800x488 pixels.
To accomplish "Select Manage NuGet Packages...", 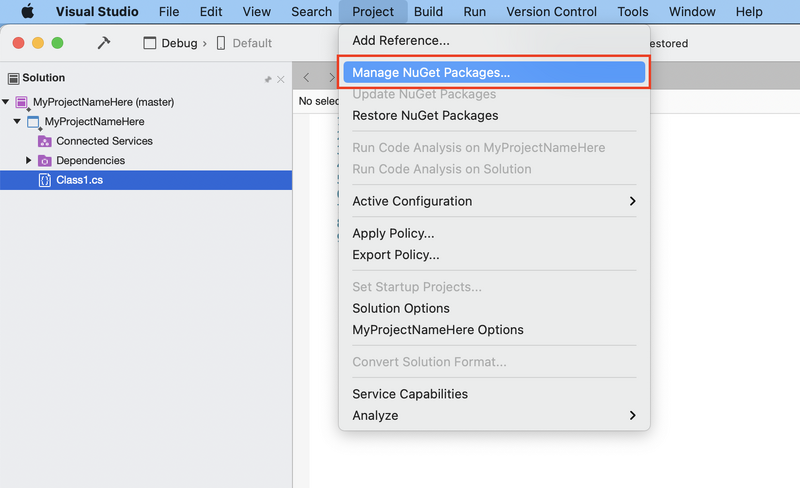I will (x=494, y=72).
